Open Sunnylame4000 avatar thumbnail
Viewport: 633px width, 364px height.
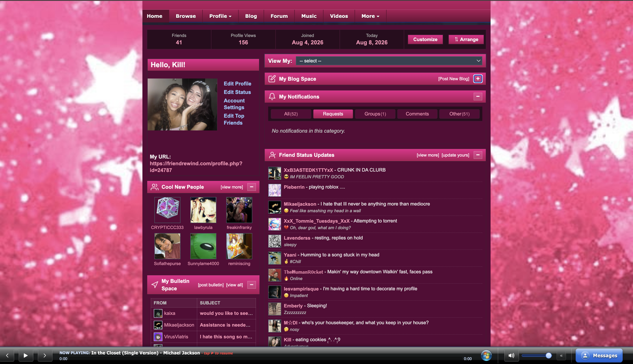point(203,246)
